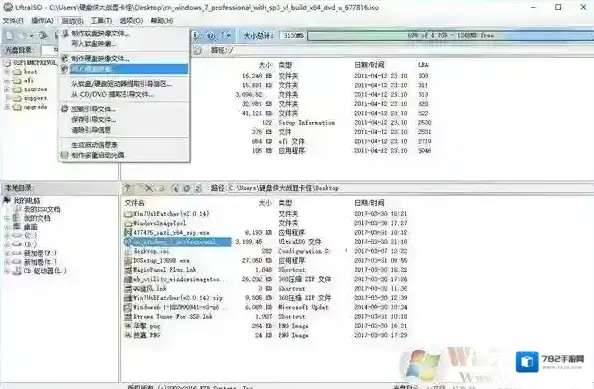Choose 从软盘/硬盘驱动器提取引导扇区... entry
Screen dimensions: 594x389
(x=124, y=84)
